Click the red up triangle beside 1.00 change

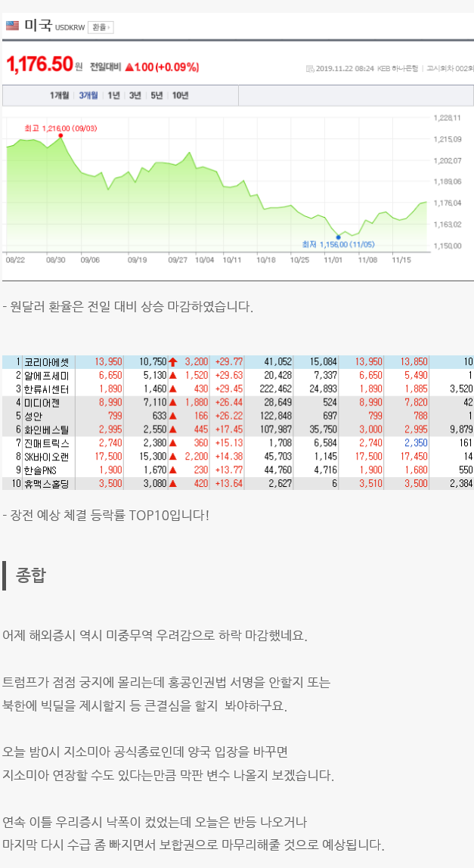[x=129, y=67]
